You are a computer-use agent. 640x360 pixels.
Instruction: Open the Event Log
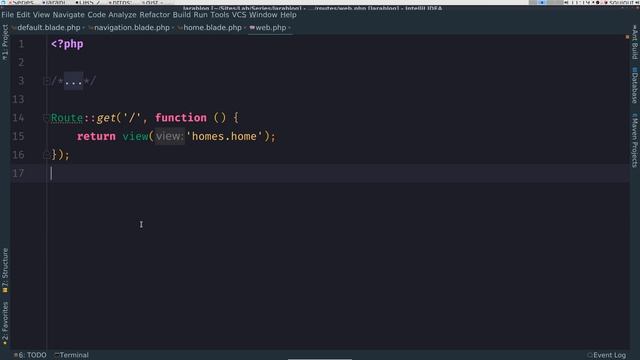tap(607, 355)
